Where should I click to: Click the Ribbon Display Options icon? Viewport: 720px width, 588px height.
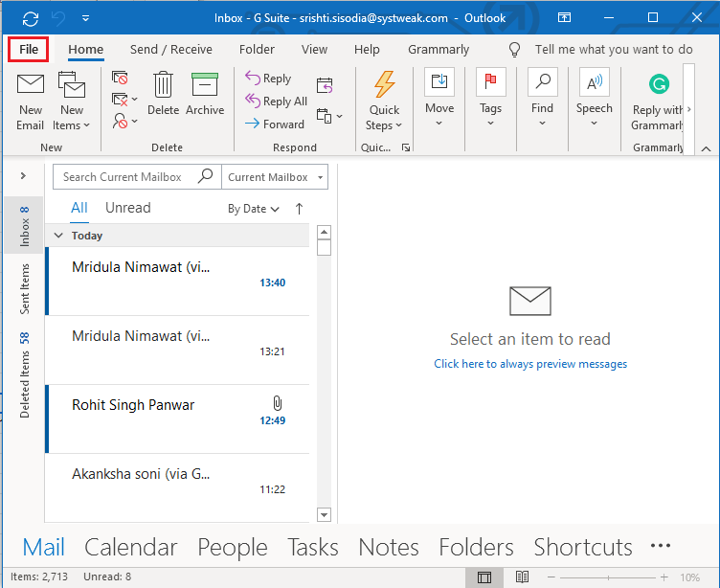point(564,17)
